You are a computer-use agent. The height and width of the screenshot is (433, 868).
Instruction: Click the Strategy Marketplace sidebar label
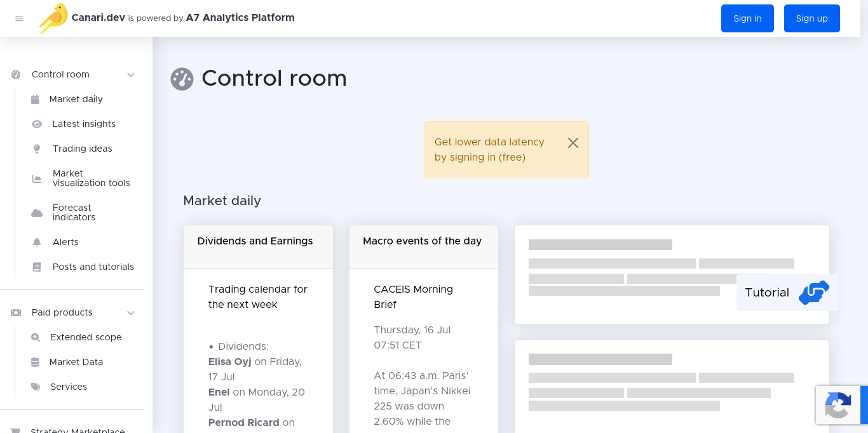coord(78,430)
